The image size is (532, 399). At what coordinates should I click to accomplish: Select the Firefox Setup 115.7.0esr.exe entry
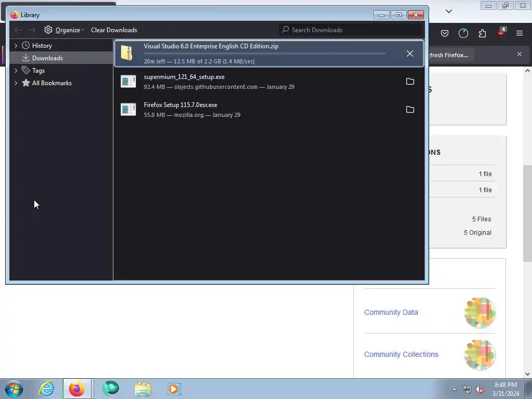269,109
